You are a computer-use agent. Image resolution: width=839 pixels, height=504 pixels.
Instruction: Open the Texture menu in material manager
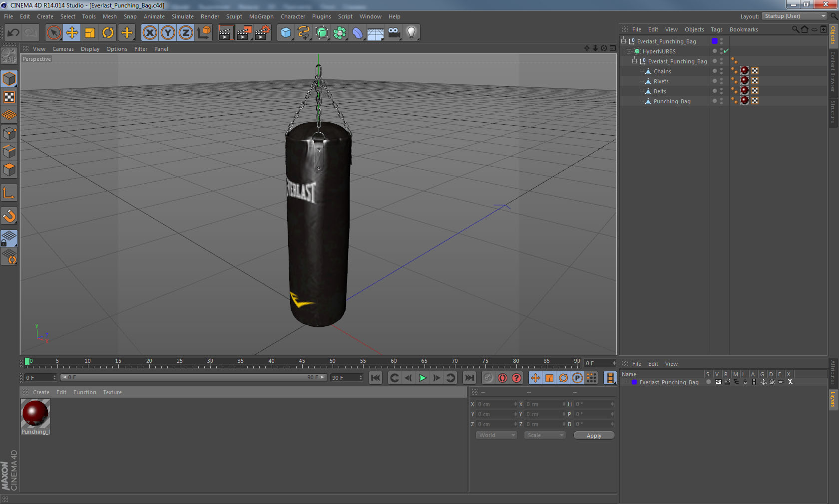tap(112, 392)
